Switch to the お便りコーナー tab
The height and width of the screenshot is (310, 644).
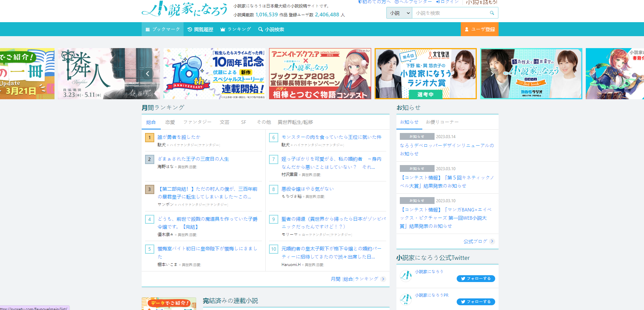click(442, 122)
